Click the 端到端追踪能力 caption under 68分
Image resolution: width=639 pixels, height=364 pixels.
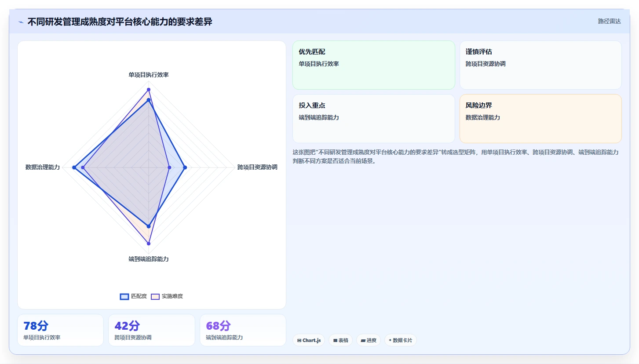point(224,338)
